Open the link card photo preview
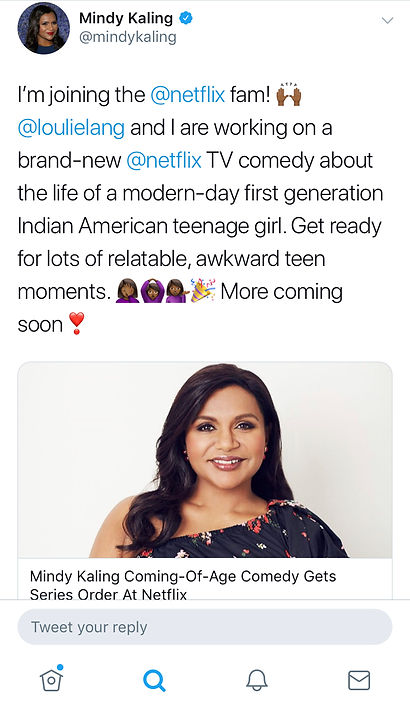 click(205, 460)
